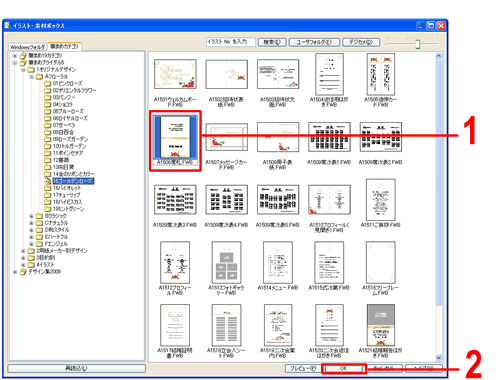
Task: Switch to the Windowsフォルダ tab
Action: click(x=27, y=47)
